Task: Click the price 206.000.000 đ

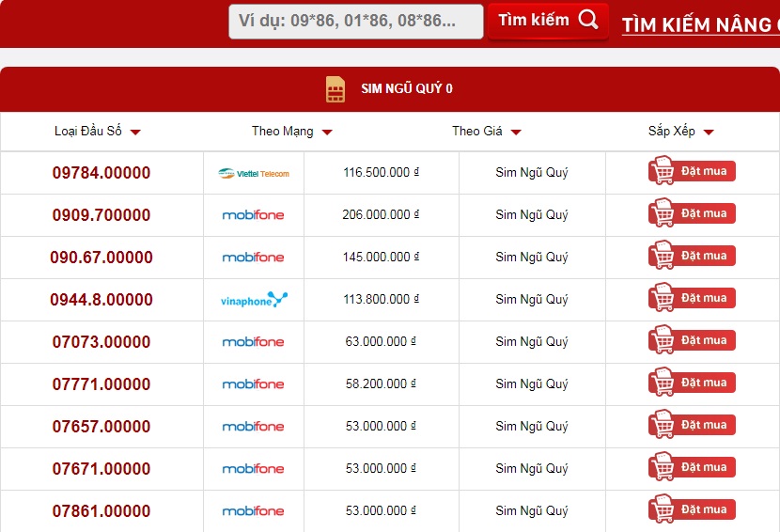Action: [x=381, y=214]
